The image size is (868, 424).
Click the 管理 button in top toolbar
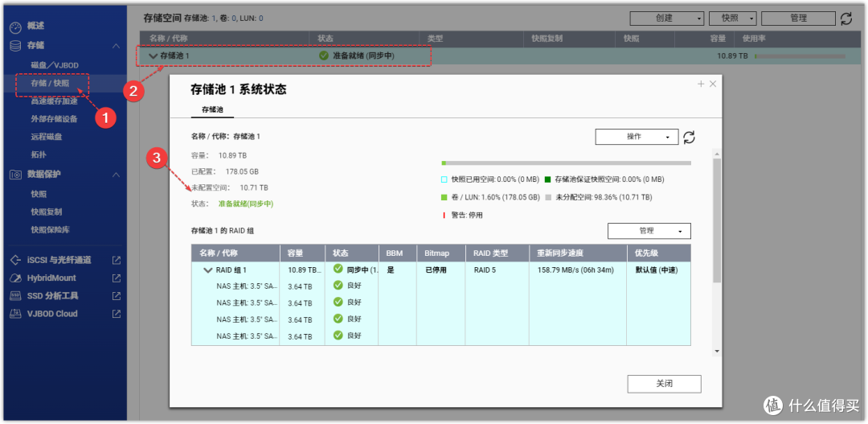(x=798, y=19)
